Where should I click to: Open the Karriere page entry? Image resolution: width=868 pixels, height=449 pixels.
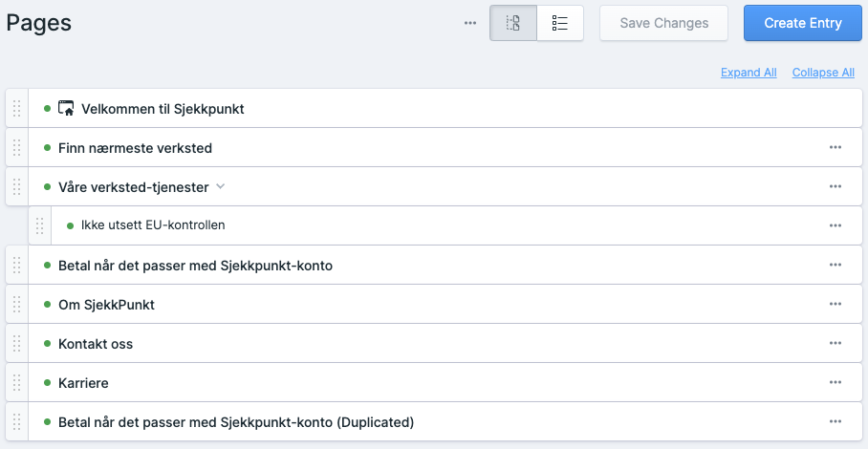point(83,383)
